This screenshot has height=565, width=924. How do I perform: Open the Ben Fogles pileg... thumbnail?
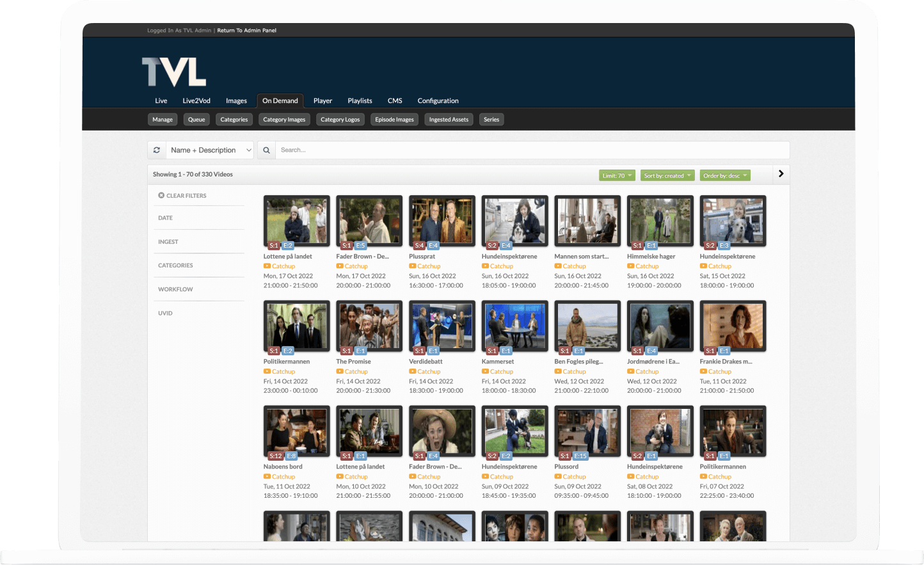[x=587, y=326]
